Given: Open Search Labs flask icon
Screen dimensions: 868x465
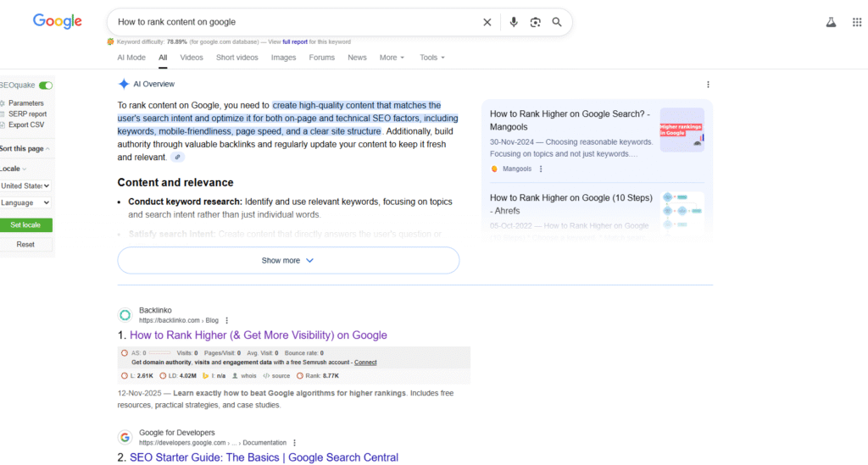Looking at the screenshot, I should pos(831,22).
